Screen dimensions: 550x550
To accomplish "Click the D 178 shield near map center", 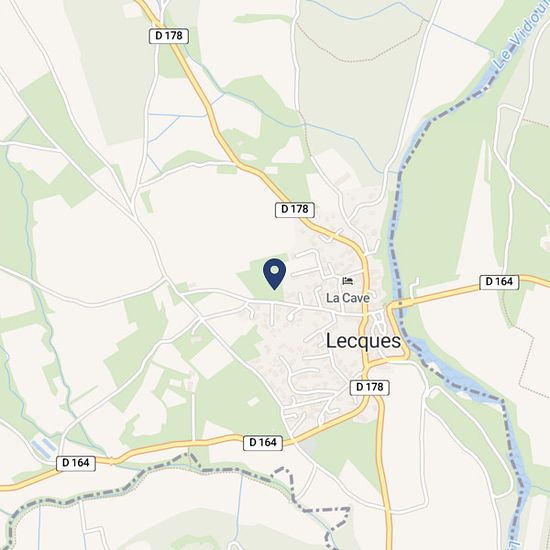I will pyautogui.click(x=295, y=209).
